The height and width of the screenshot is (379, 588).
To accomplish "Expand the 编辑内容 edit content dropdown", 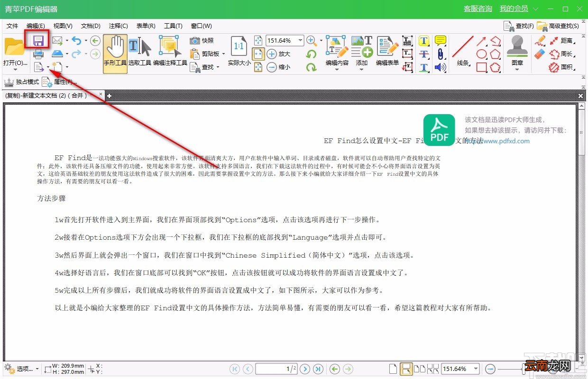I will click(337, 70).
